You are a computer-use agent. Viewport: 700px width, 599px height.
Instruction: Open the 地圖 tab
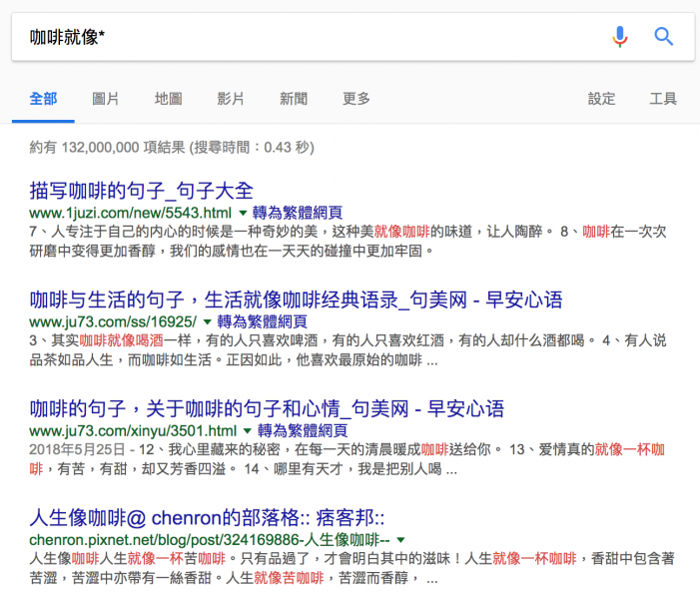169,99
